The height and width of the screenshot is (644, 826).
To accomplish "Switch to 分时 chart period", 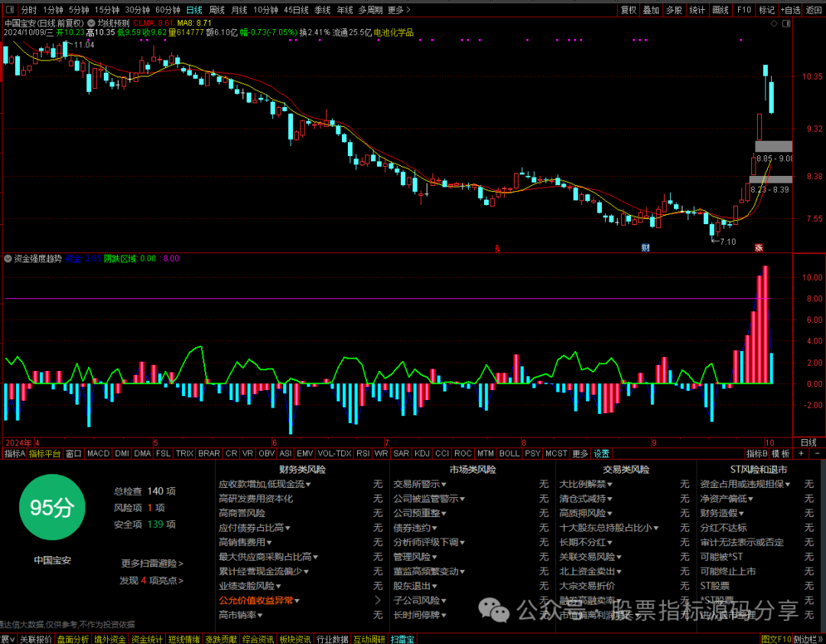I will point(28,10).
